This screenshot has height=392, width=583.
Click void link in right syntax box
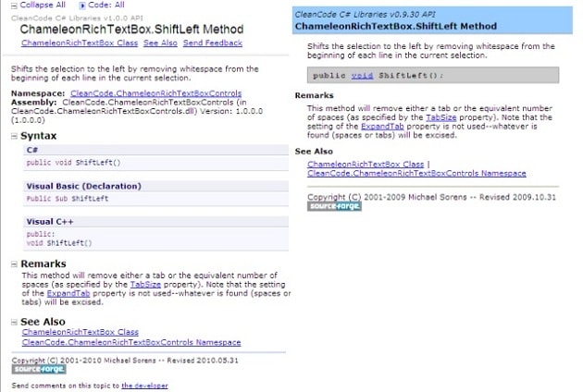coord(362,76)
